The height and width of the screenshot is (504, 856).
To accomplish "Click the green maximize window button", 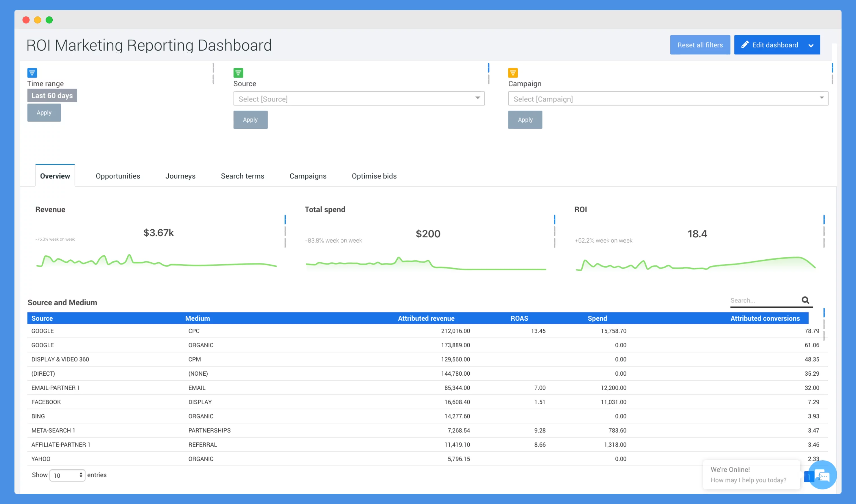I will (x=49, y=20).
